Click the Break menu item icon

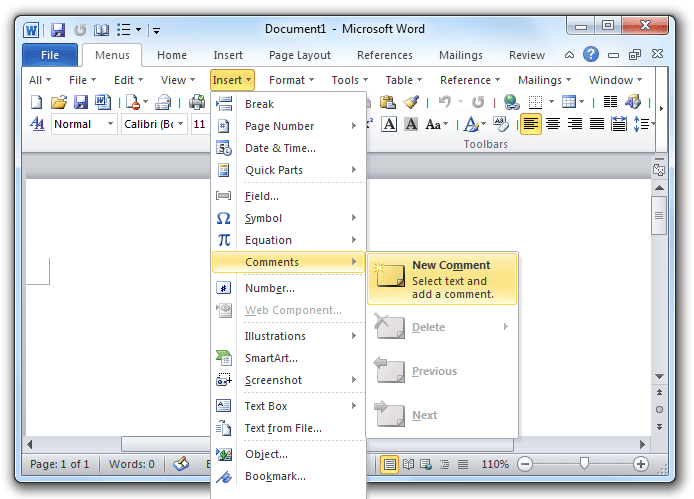click(x=224, y=104)
